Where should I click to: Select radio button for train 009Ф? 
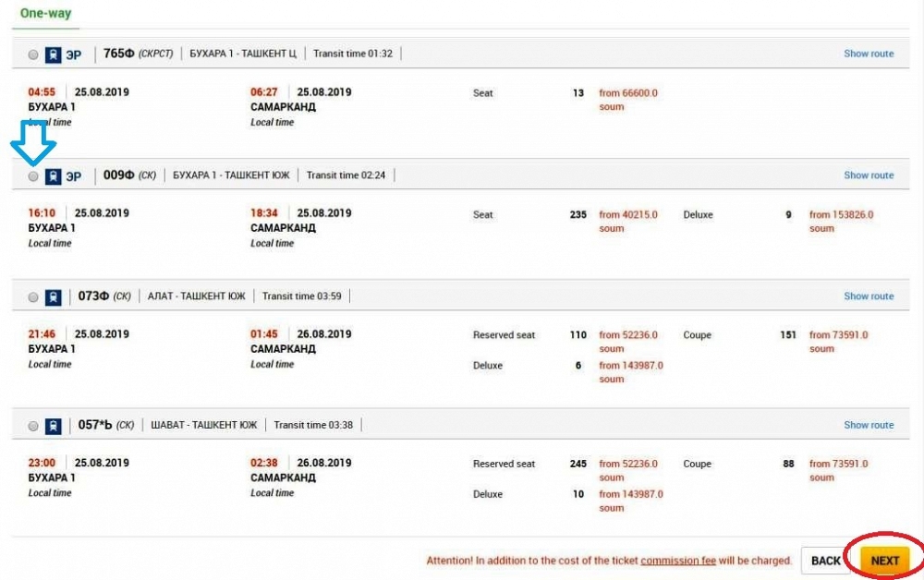tap(33, 176)
